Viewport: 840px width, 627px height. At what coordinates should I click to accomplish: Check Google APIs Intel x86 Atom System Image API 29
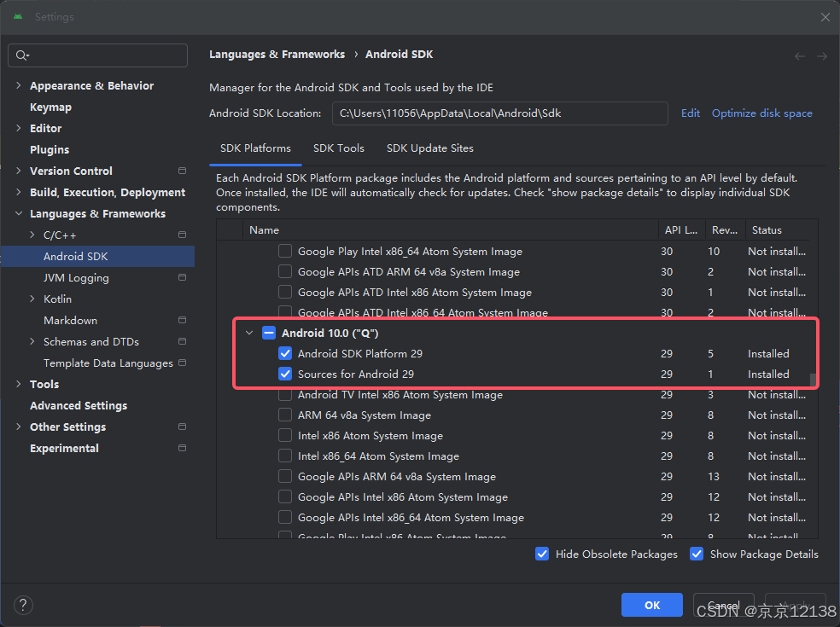tap(285, 496)
